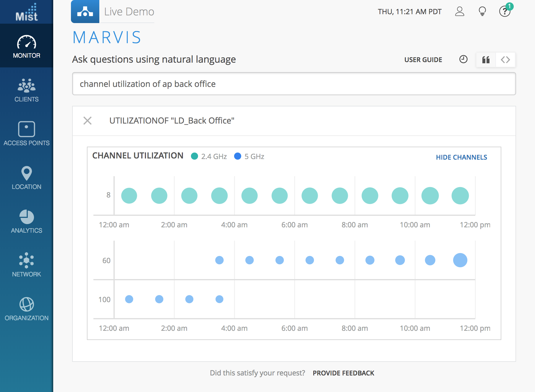Click the Marvis query input field
This screenshot has height=392, width=535.
coord(294,84)
